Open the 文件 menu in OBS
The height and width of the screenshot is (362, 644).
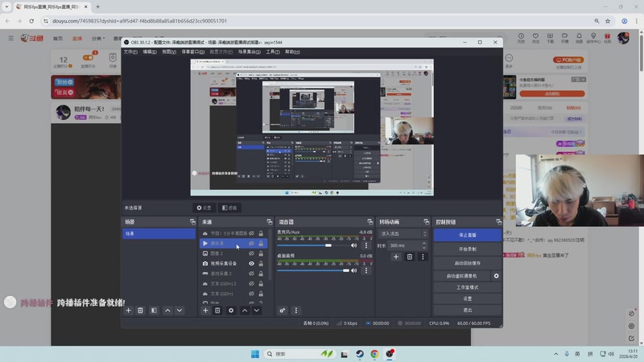[x=130, y=51]
